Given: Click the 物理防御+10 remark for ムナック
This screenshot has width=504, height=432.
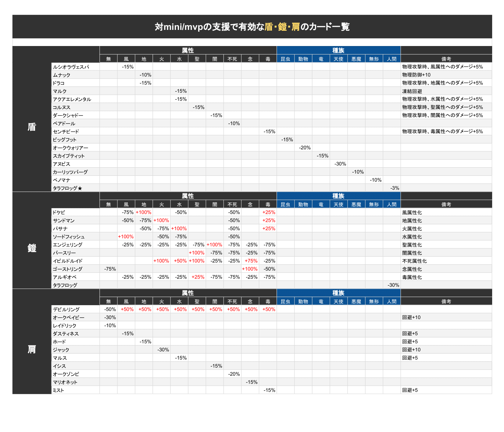Looking at the screenshot, I should (416, 75).
